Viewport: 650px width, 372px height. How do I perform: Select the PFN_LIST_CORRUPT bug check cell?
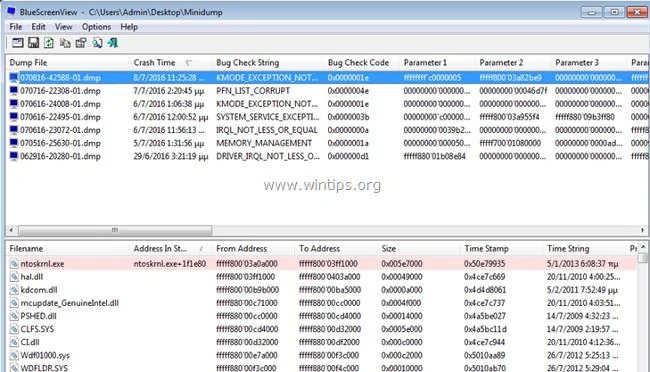pos(253,91)
